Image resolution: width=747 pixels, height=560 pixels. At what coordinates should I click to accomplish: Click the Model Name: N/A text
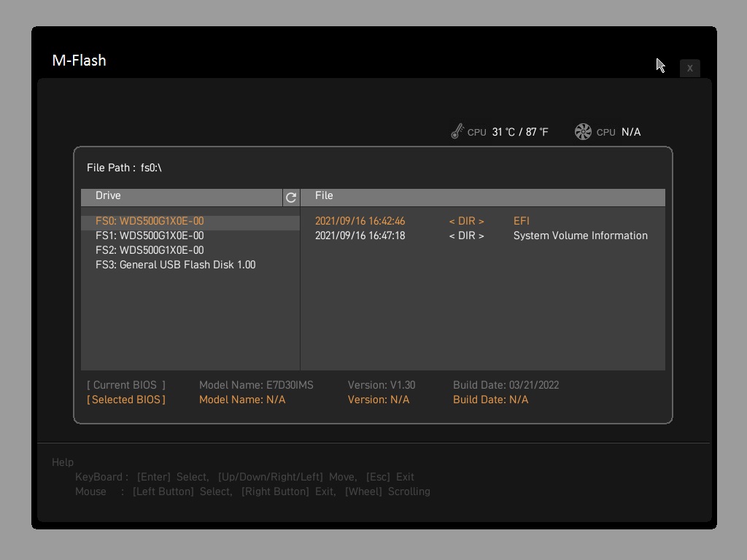coord(242,400)
